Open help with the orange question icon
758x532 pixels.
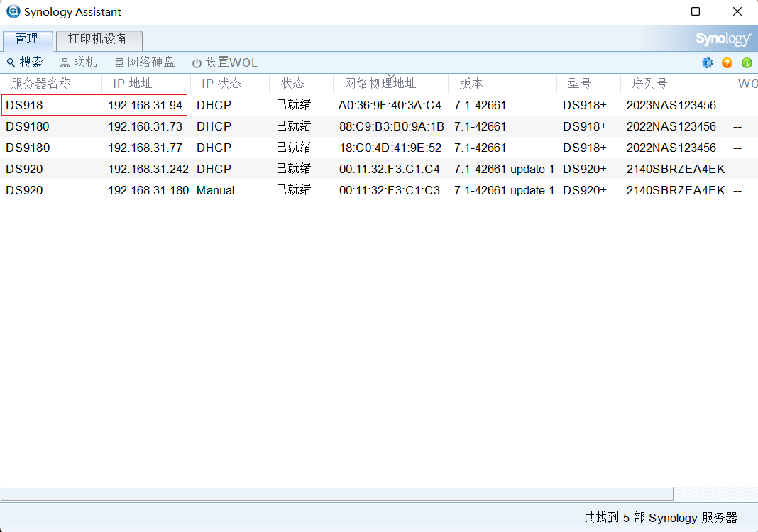tap(727, 62)
